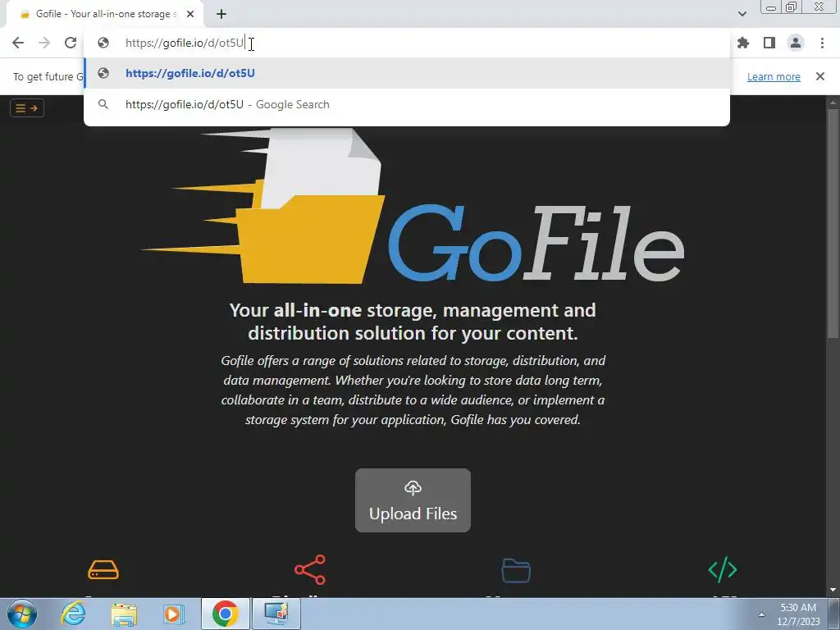Toggle the Chrome side panel icon
This screenshot has width=840, height=630.
[769, 43]
